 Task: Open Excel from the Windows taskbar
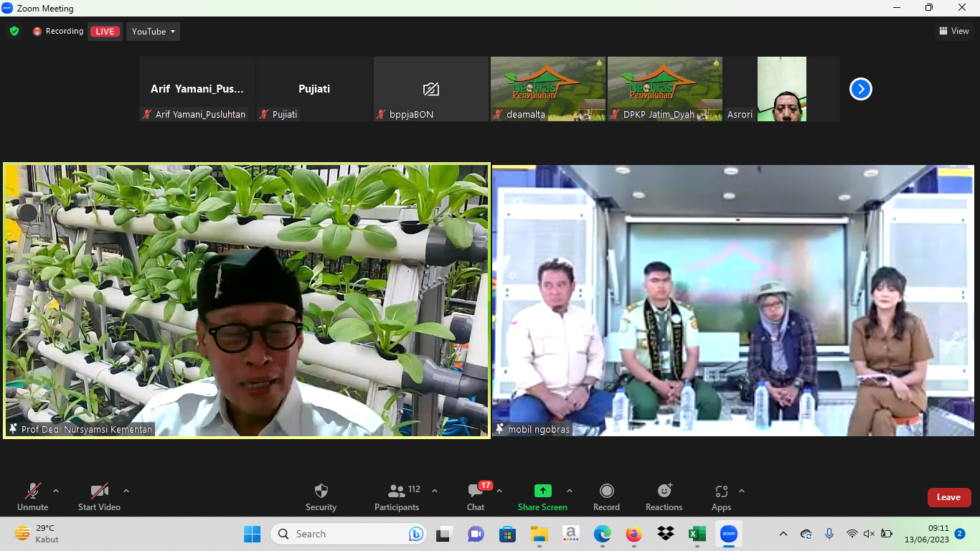click(x=697, y=534)
